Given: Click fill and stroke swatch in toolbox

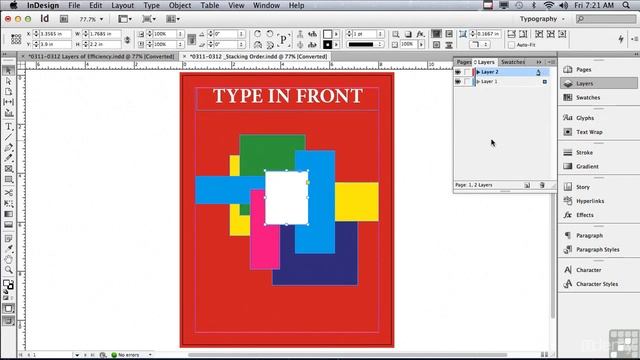Looking at the screenshot, I should click(x=8, y=284).
